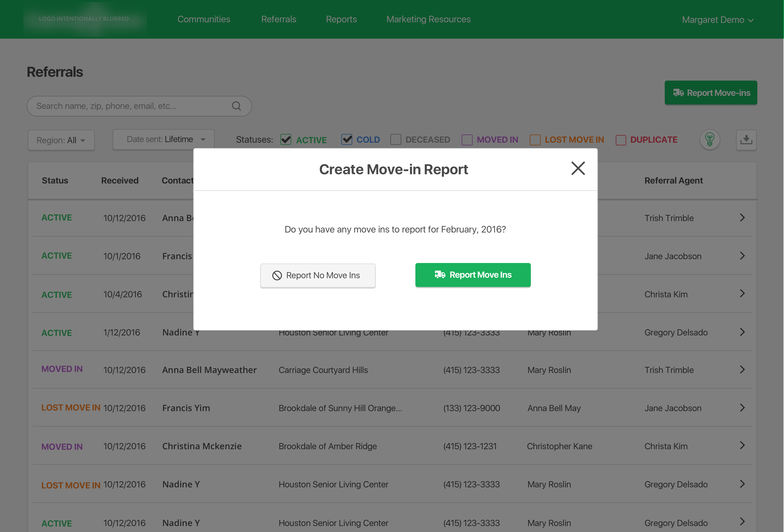Viewport: 784px width, 532px height.
Task: Click the 10/4/2016 received date
Action: coord(123,294)
